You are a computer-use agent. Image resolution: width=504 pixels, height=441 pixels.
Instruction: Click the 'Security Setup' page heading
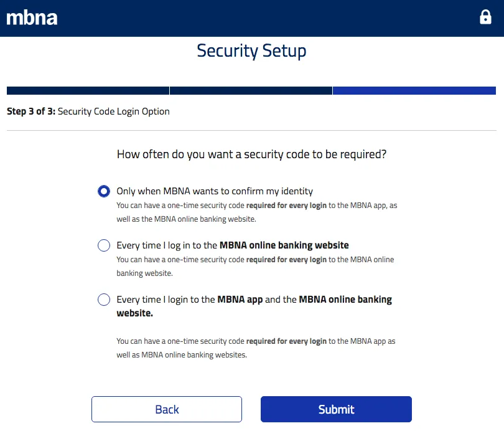click(x=251, y=50)
